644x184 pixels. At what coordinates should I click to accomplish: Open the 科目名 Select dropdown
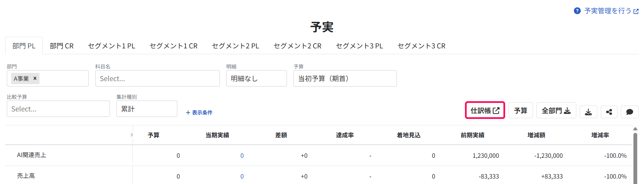coord(157,78)
